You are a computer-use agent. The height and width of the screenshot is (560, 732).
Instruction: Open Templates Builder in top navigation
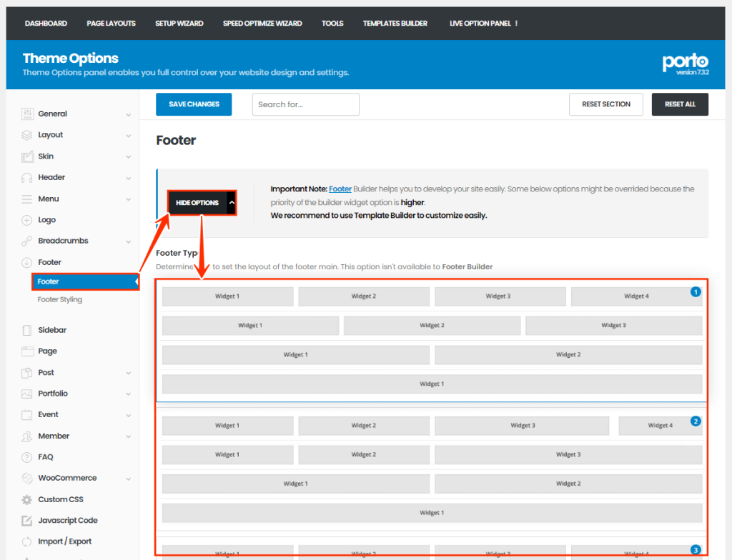395,24
